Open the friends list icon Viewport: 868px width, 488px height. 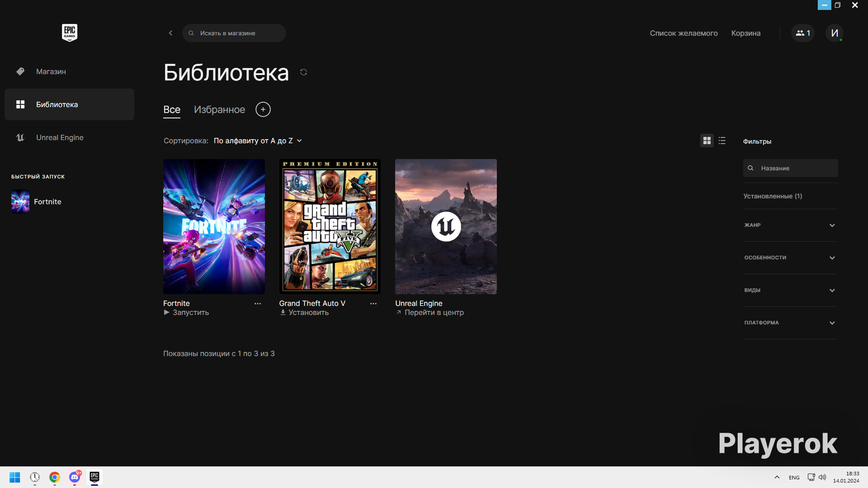(803, 33)
